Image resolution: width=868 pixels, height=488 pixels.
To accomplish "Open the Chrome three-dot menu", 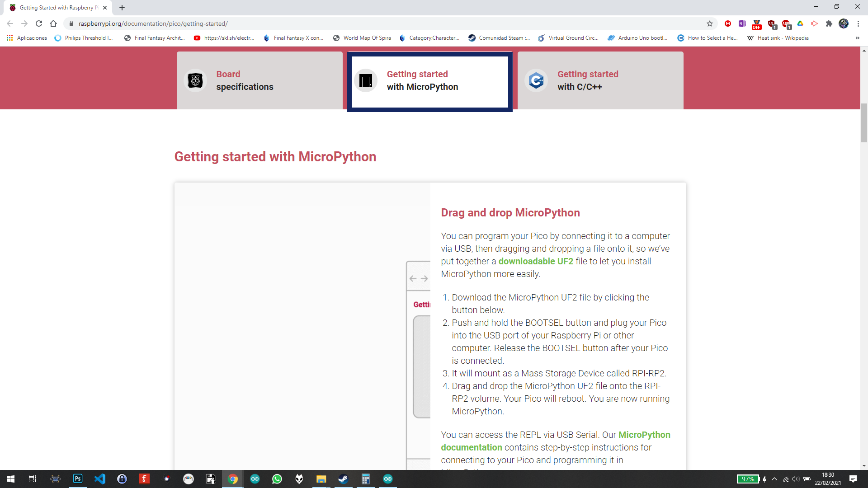I will [x=858, y=23].
